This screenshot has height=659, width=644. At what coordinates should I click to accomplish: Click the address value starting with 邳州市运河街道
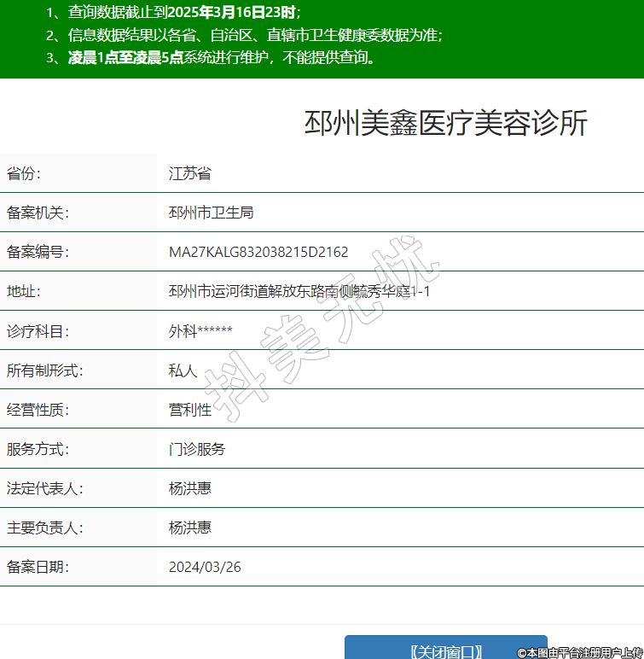(x=299, y=292)
